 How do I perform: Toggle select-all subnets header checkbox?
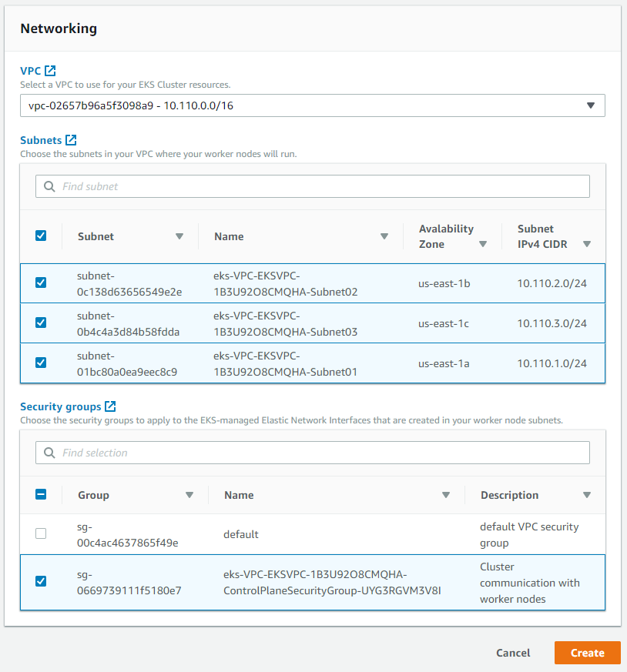41,236
